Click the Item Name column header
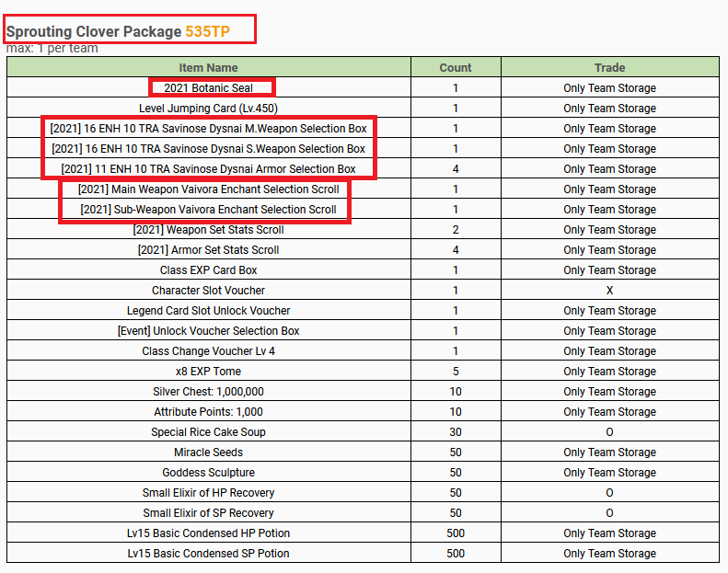The image size is (728, 573). pos(208,67)
